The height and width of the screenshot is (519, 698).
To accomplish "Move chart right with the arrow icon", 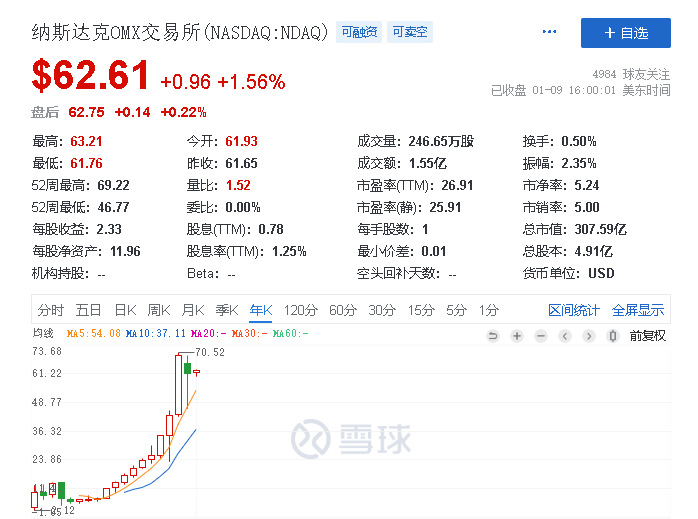I will pyautogui.click(x=589, y=336).
